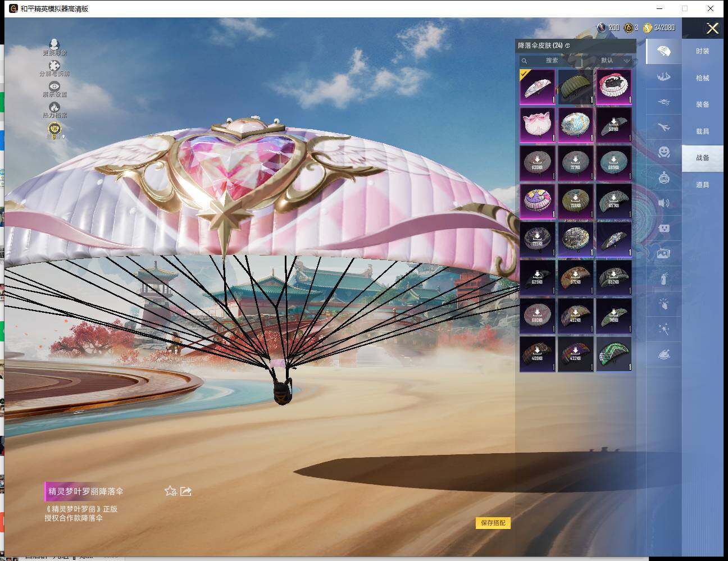Screen dimensions: 728x561
Task: Click the help icon beside 降落伞皮肤 (24)
Action: pos(567,45)
